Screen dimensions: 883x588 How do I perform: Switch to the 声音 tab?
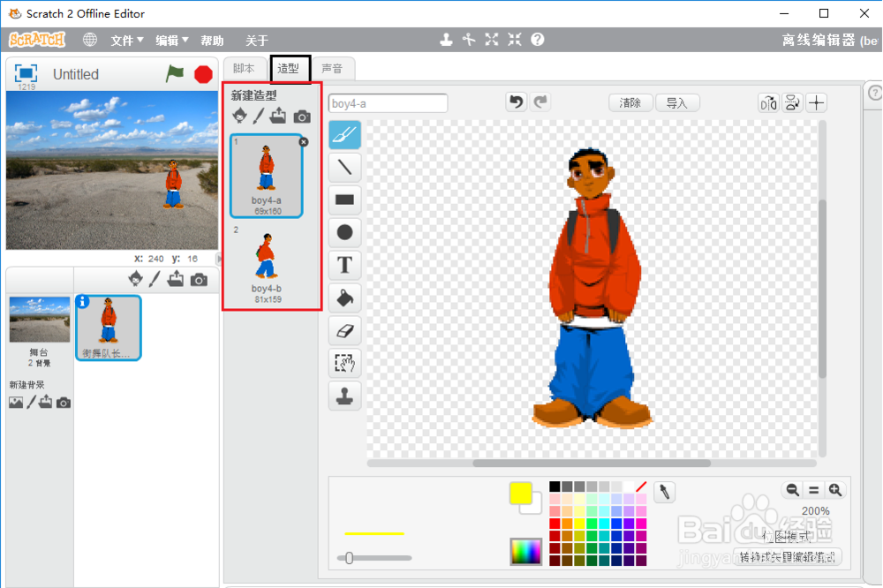(332, 68)
